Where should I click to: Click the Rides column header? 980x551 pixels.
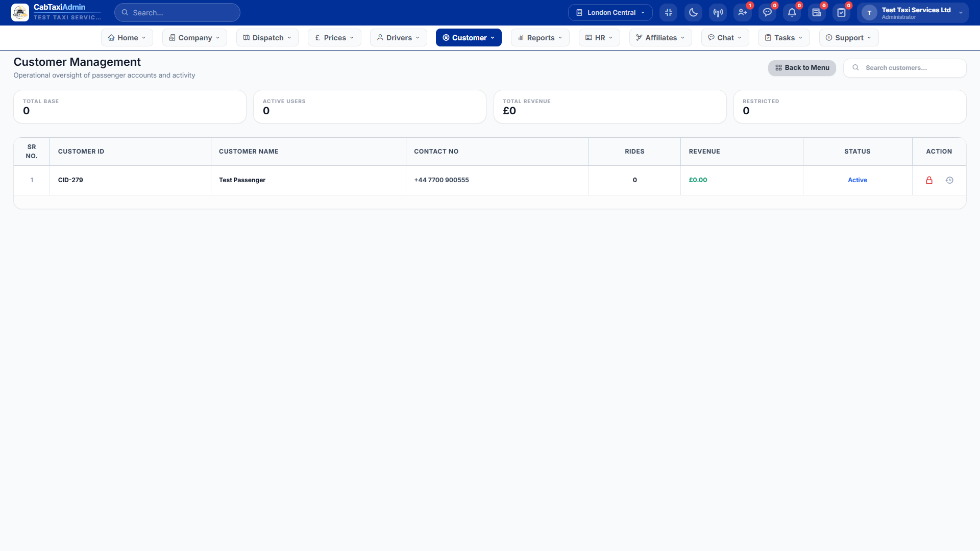click(x=634, y=152)
